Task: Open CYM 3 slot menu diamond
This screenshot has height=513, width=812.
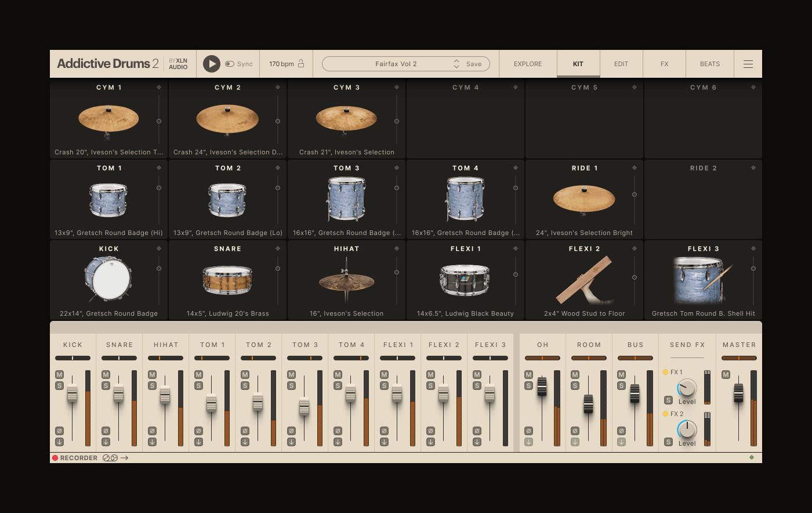Action: pyautogui.click(x=397, y=87)
